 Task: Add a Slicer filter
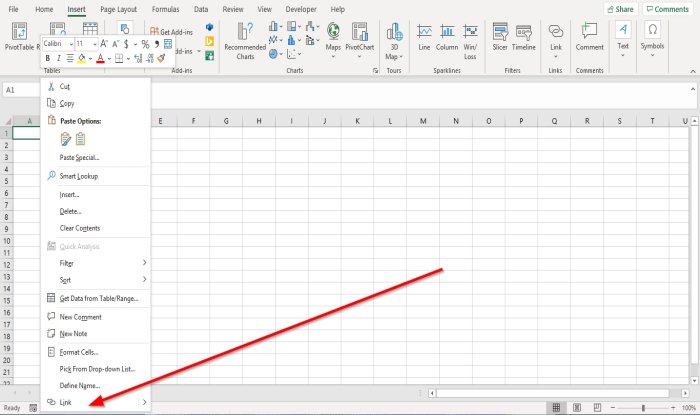[x=500, y=37]
